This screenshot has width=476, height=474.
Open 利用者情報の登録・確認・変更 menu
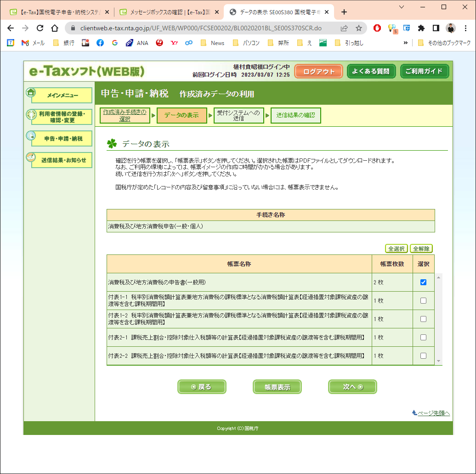[x=59, y=117]
